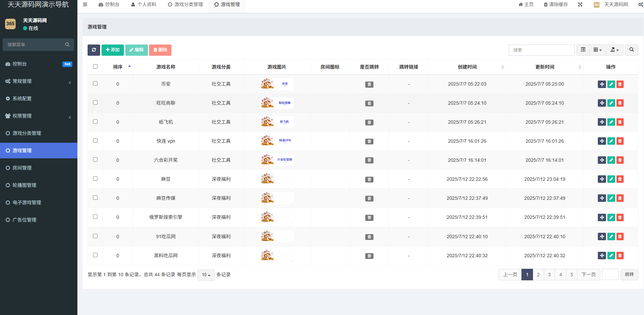The height and width of the screenshot is (315, 644).
Task: Go to the 下一页 page link
Action: coord(588,275)
